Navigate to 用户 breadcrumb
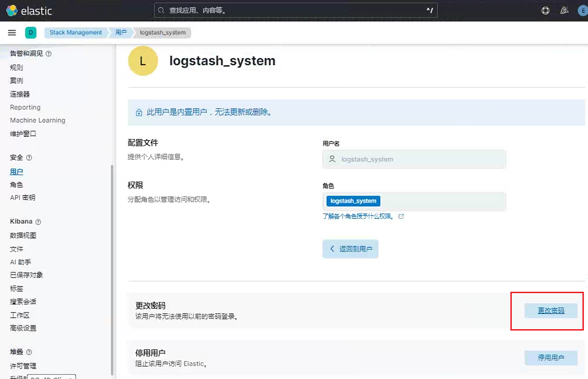The height and width of the screenshot is (379, 588). pos(121,33)
